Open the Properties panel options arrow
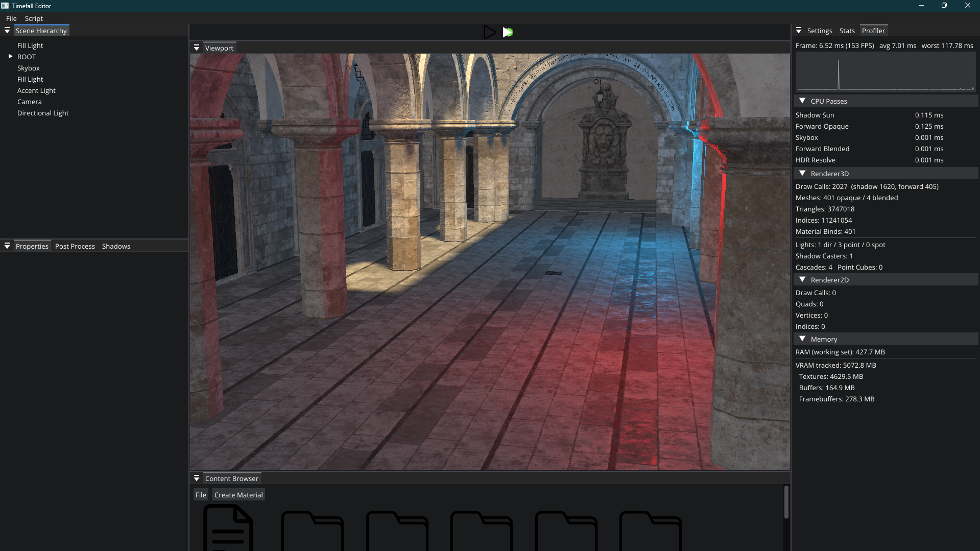The height and width of the screenshot is (551, 980). tap(7, 246)
